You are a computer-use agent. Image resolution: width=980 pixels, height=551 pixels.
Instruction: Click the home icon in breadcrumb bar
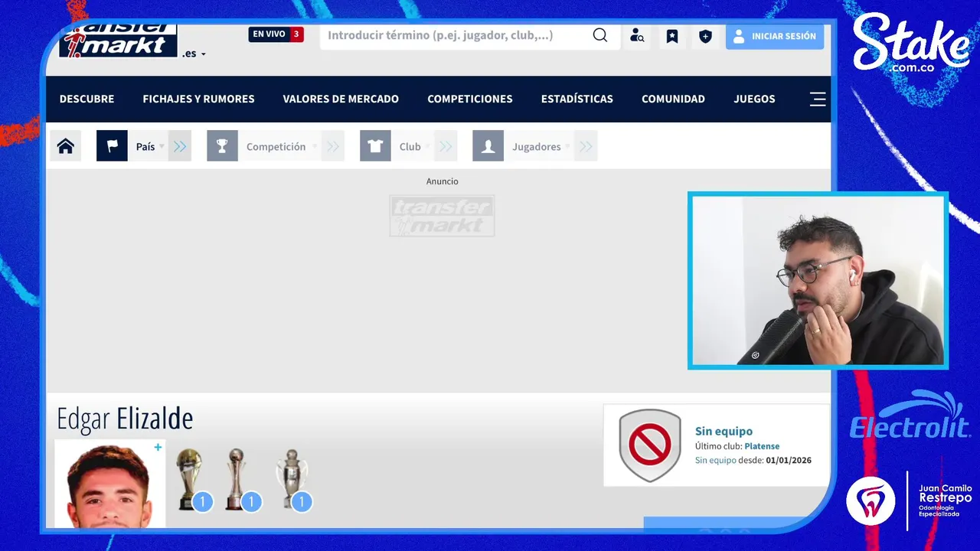click(x=66, y=146)
